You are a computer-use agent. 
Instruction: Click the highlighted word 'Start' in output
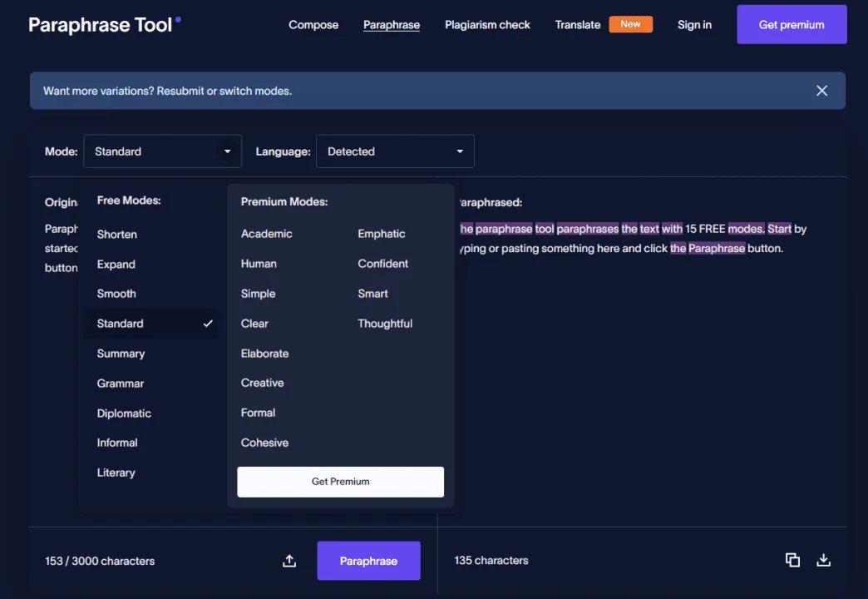coord(779,229)
